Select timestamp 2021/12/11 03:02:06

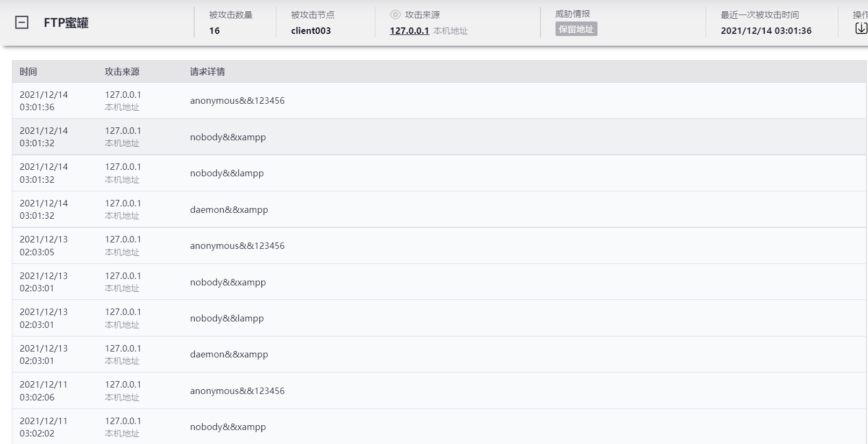click(x=44, y=391)
